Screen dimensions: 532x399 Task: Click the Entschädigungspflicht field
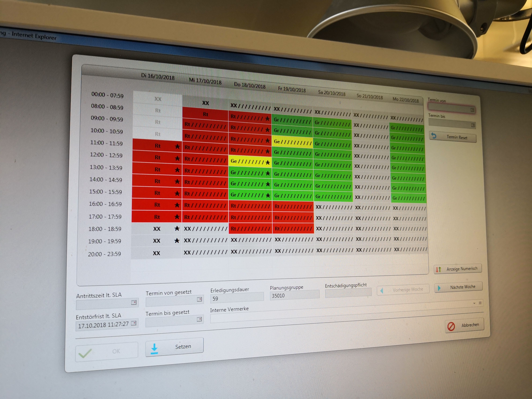[x=348, y=292]
